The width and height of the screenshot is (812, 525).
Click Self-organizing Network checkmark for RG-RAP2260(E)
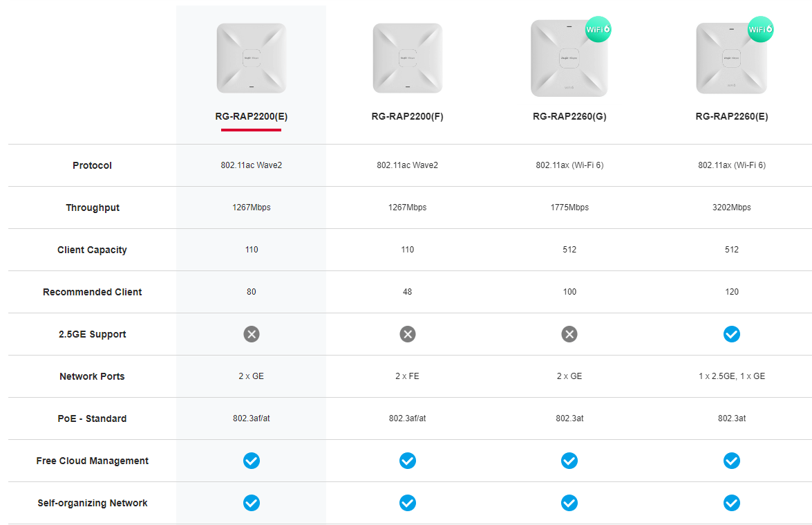point(732,503)
